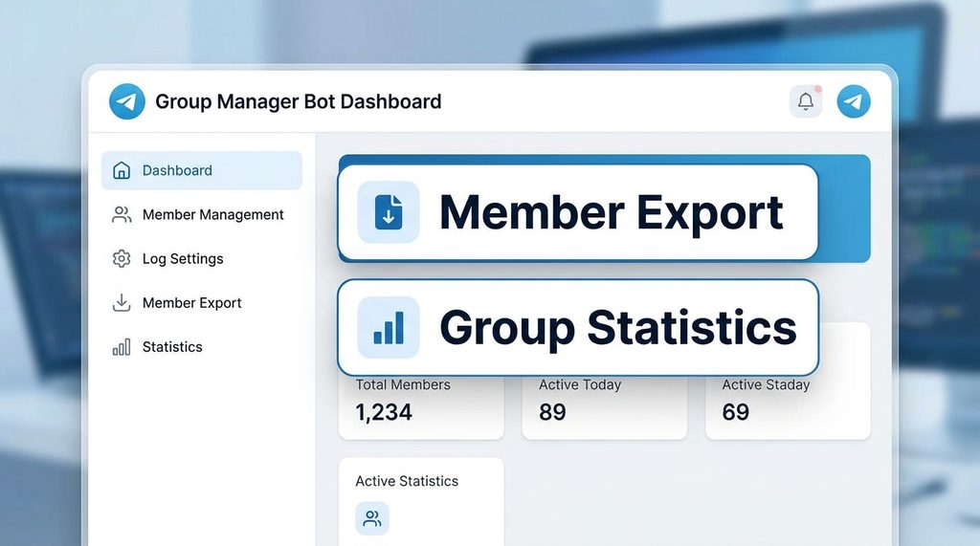Open the Telegram profile avatar at top right
The height and width of the screenshot is (546, 980).
pos(854,101)
